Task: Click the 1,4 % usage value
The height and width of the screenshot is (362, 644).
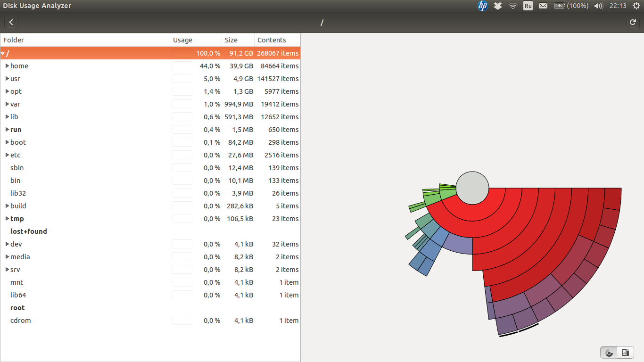Action: coord(212,91)
